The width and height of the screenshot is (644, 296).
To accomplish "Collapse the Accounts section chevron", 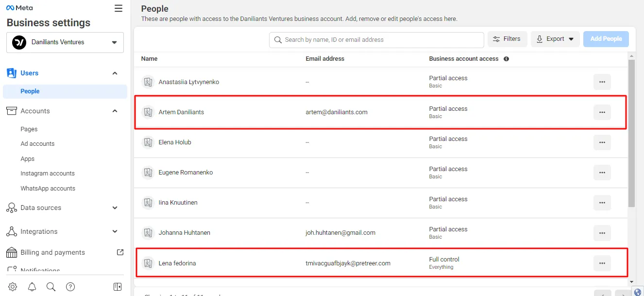I will [115, 111].
